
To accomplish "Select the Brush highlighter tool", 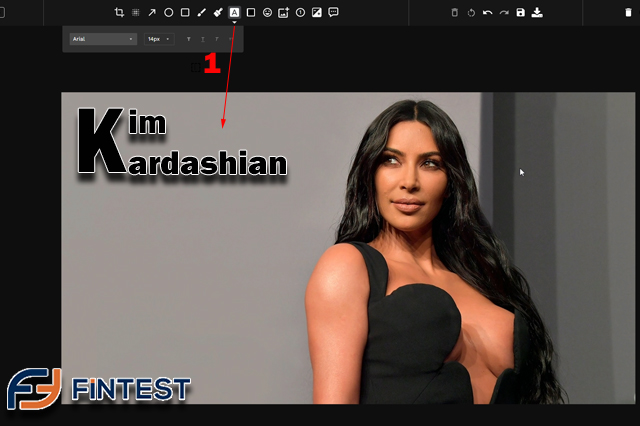I will click(x=218, y=13).
